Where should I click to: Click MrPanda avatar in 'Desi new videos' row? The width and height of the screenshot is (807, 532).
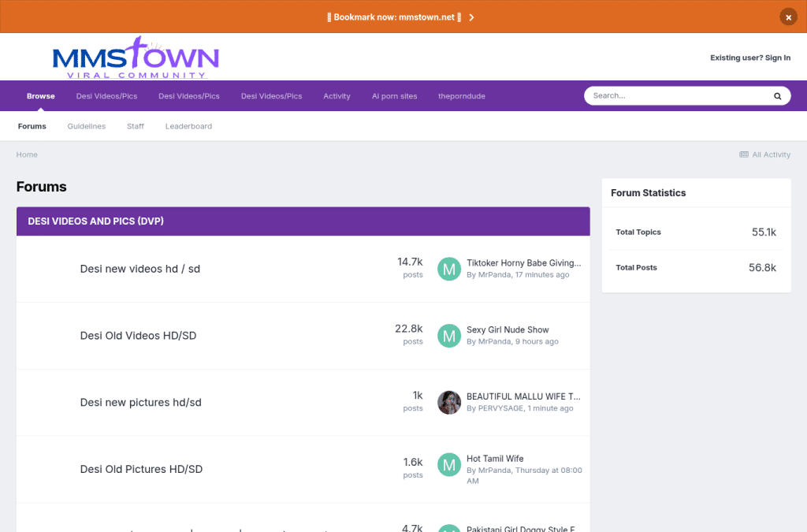pyautogui.click(x=448, y=269)
